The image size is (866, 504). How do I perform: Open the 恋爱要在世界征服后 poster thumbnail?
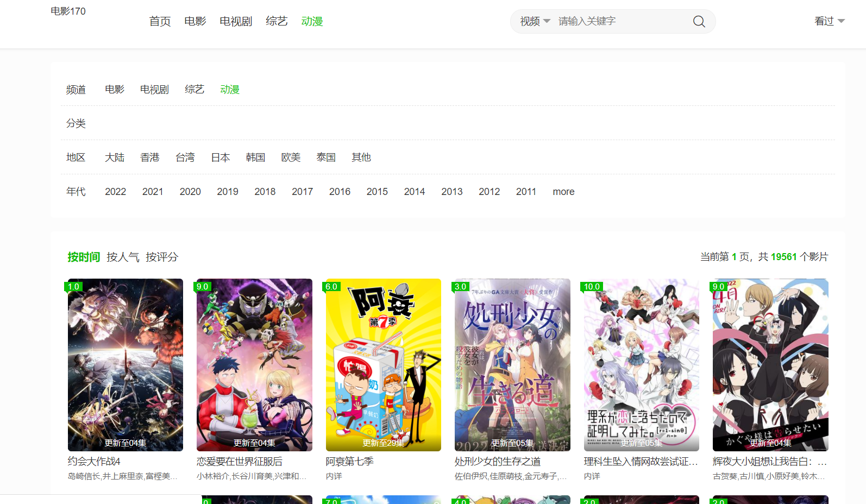pos(254,365)
